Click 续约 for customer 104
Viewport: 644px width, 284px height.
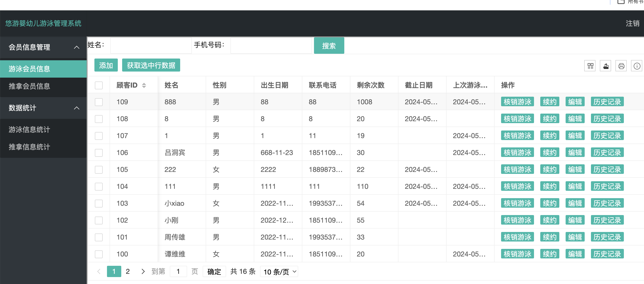pyautogui.click(x=550, y=186)
